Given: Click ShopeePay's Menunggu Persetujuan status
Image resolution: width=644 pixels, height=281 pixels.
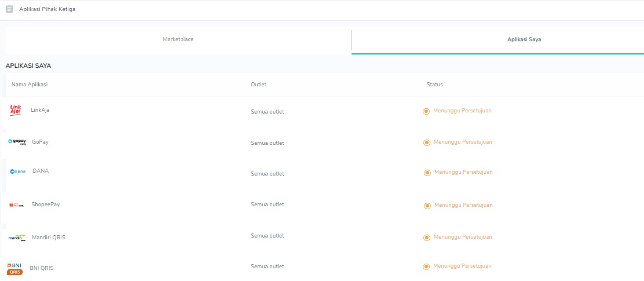Looking at the screenshot, I should click(x=463, y=205).
